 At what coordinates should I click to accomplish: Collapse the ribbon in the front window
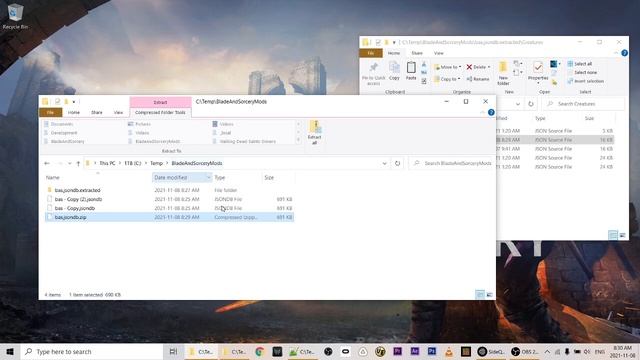[x=483, y=112]
